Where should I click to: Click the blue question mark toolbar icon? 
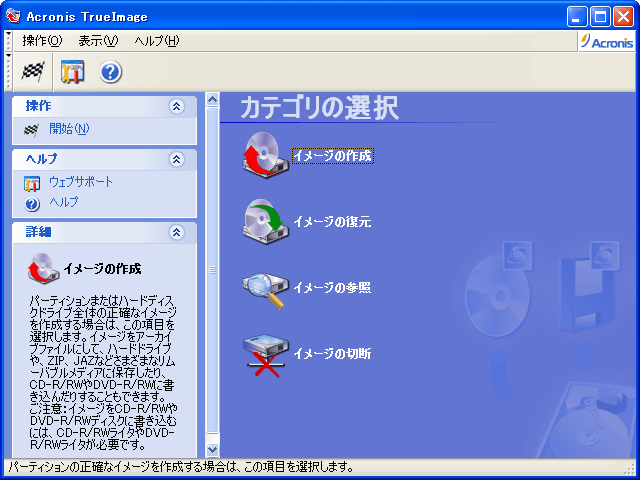click(x=111, y=72)
